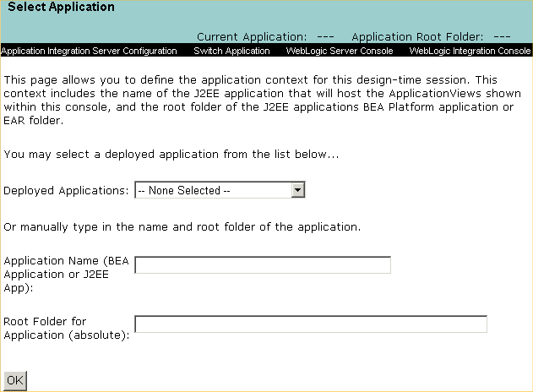Click the Deployed Applications dropdown arrow
This screenshot has height=392, width=533.
point(297,190)
